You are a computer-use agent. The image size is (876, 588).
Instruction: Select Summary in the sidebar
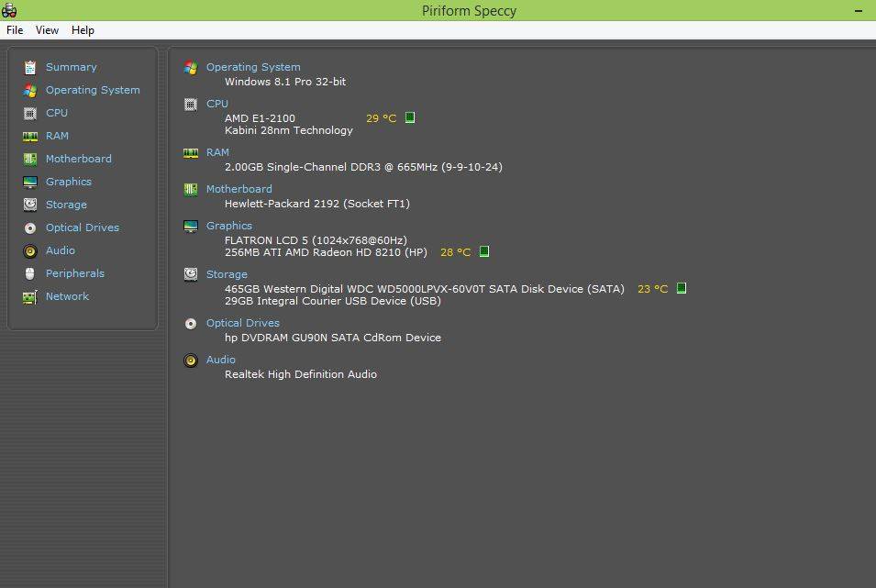(x=71, y=67)
